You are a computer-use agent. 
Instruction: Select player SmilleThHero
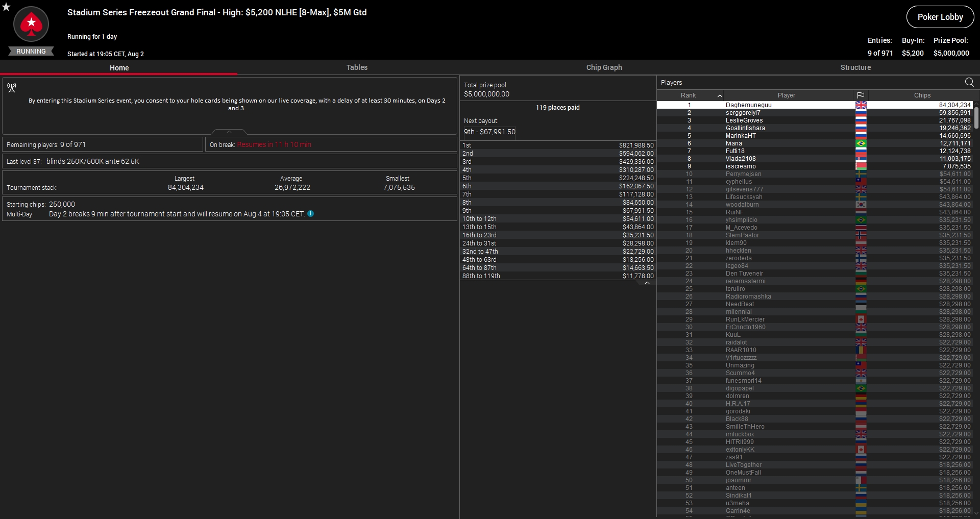coord(815,427)
